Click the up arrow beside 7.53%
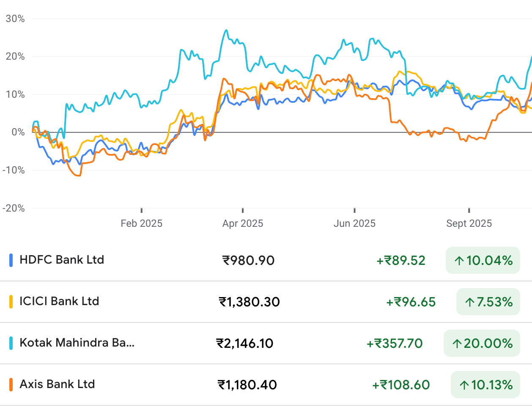The width and height of the screenshot is (532, 413). pyautogui.click(x=469, y=302)
